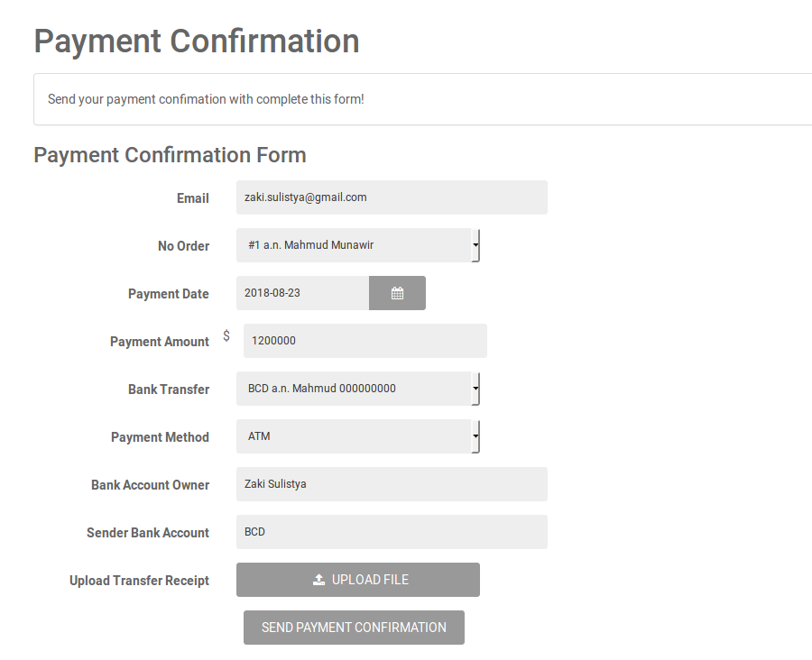Click the Upload File button text

[370, 580]
